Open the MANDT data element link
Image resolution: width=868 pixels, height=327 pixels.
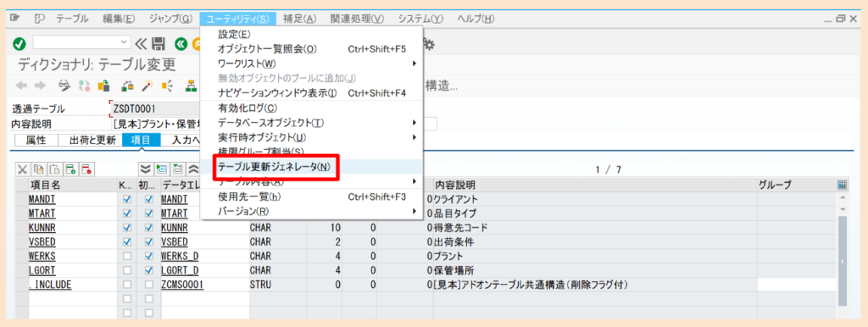coord(175,199)
